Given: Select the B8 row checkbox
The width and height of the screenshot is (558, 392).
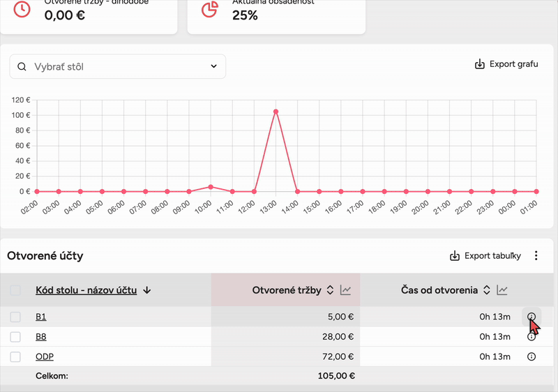Looking at the screenshot, I should pos(15,337).
